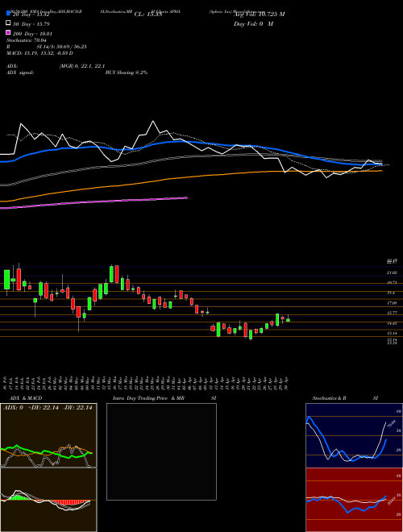
Task: Click the '21.02' price axis label
Action: click(x=392, y=272)
